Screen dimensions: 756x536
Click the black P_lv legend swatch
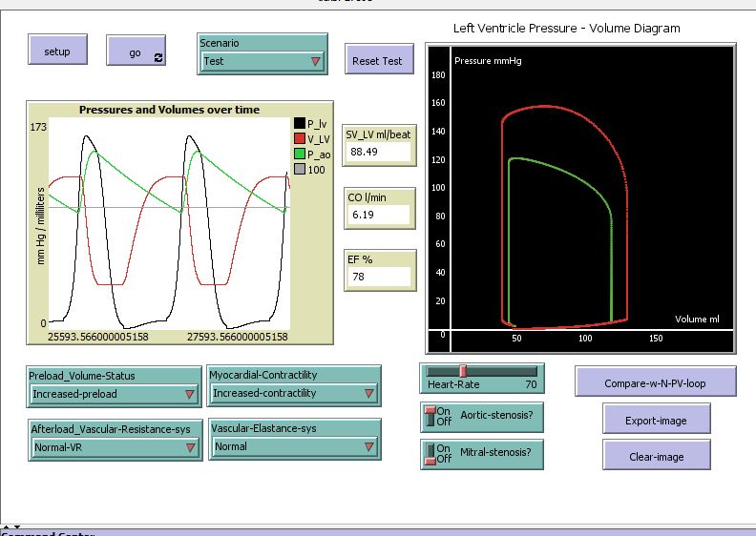point(300,123)
